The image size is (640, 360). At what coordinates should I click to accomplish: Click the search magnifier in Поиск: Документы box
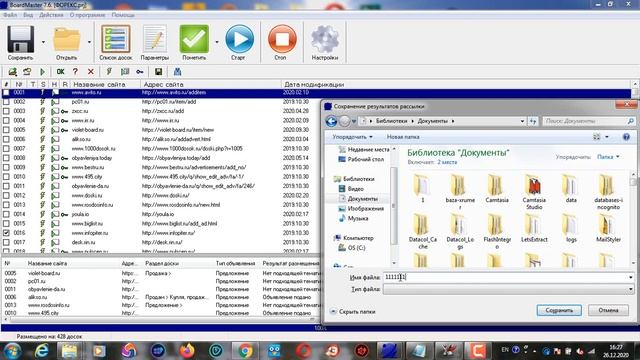pos(630,121)
